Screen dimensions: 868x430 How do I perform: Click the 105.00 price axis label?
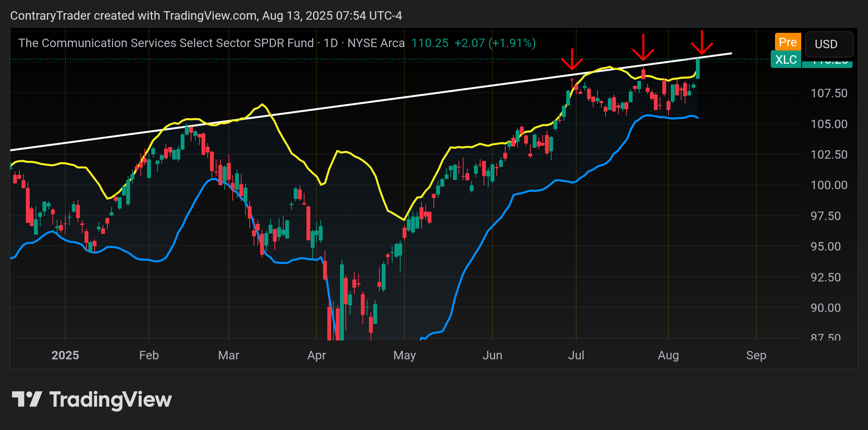(x=829, y=124)
